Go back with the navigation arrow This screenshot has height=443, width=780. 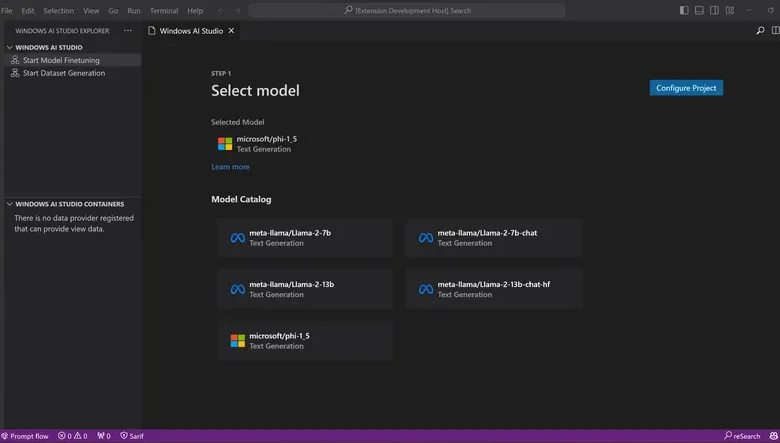tap(220, 10)
